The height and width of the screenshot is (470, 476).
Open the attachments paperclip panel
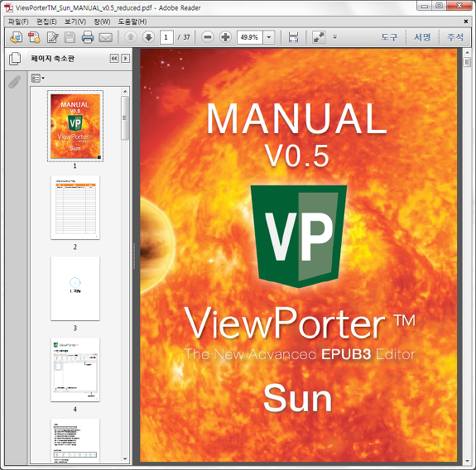click(x=15, y=82)
